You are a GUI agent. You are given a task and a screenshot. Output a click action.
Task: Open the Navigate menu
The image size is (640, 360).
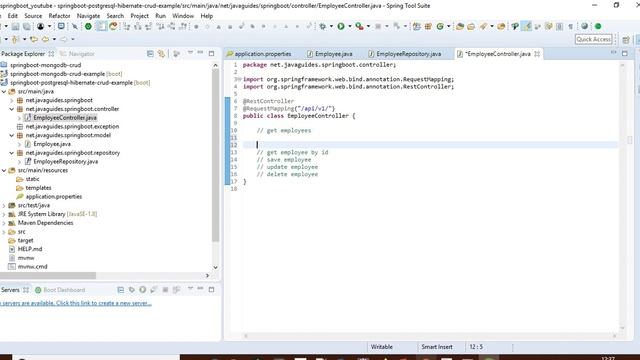pos(88,16)
